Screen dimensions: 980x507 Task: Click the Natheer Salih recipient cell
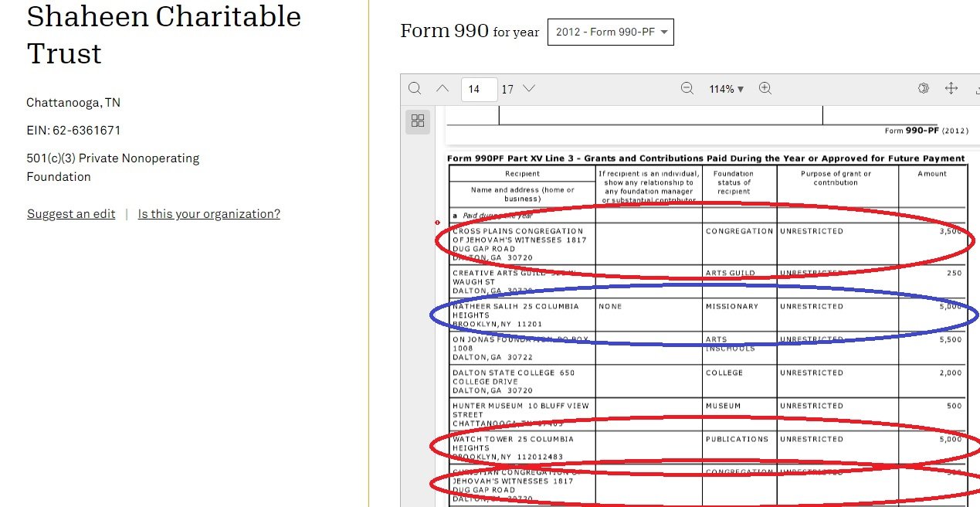(523, 315)
